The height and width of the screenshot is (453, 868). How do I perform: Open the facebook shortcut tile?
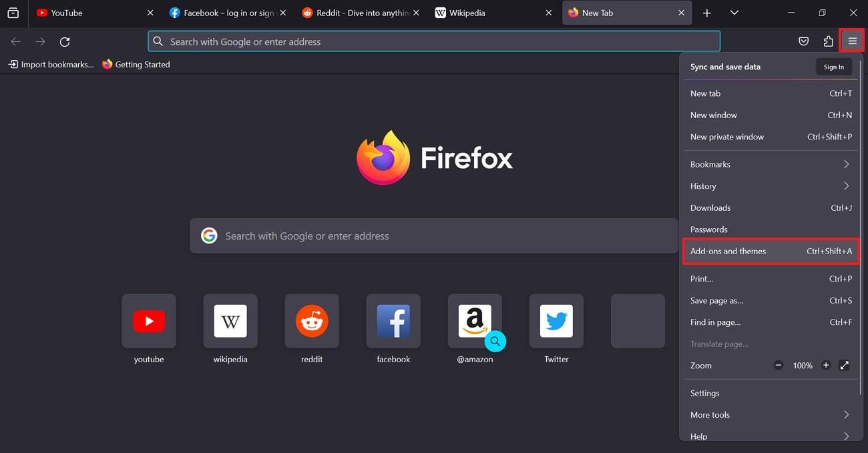[393, 321]
